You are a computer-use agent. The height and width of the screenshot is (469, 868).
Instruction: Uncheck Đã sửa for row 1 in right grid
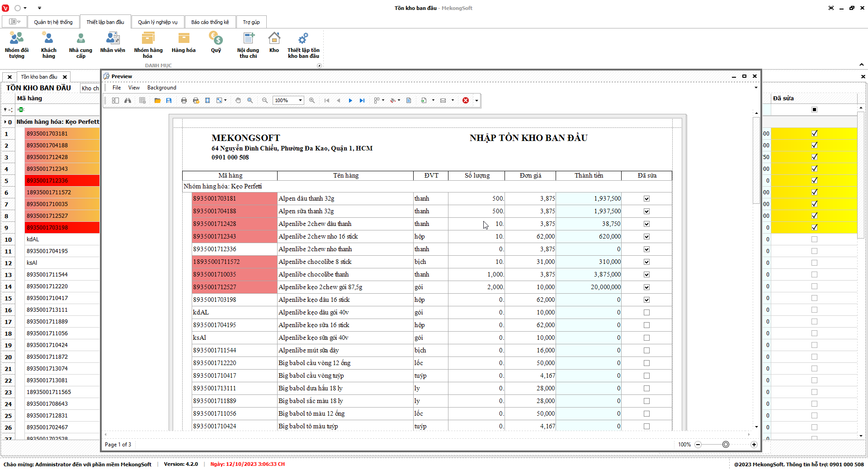point(814,133)
